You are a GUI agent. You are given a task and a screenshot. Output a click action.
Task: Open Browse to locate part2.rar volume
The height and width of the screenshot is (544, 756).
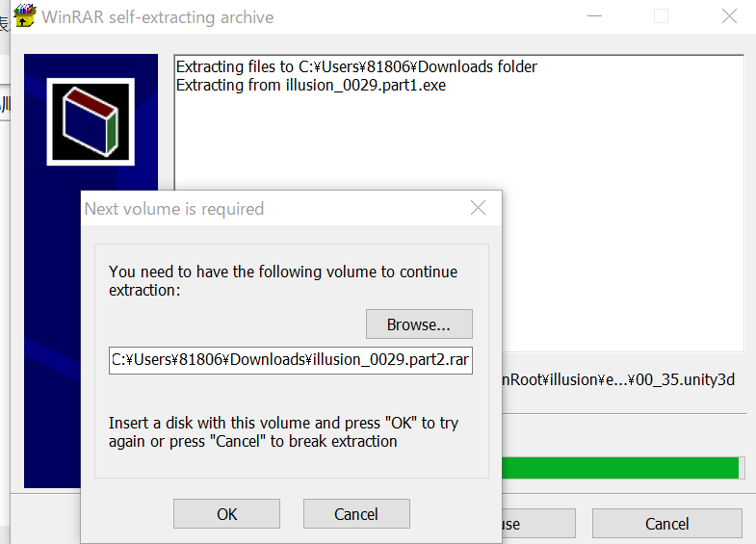[x=419, y=324]
